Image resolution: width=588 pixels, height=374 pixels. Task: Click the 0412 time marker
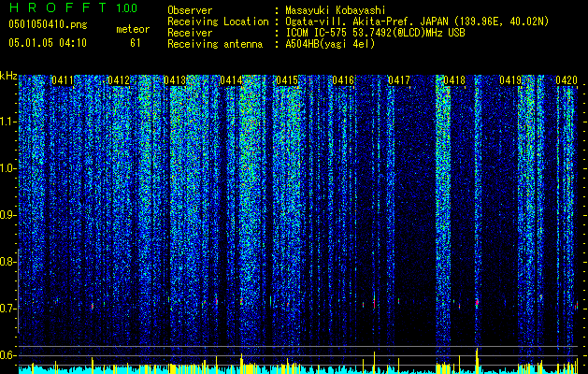pos(119,80)
